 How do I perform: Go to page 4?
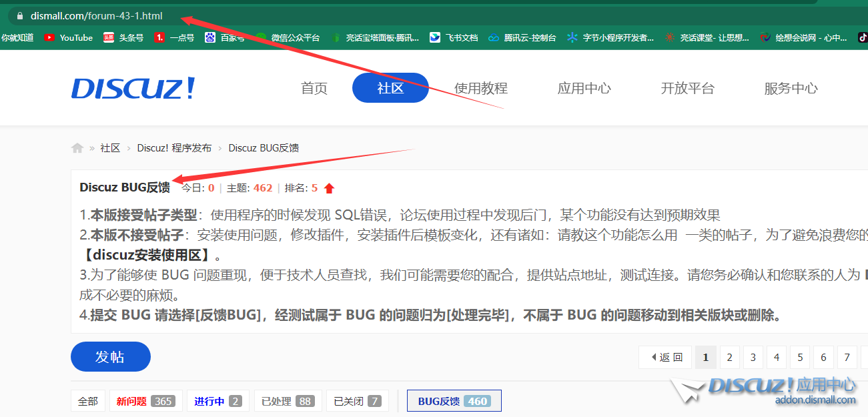(777, 358)
